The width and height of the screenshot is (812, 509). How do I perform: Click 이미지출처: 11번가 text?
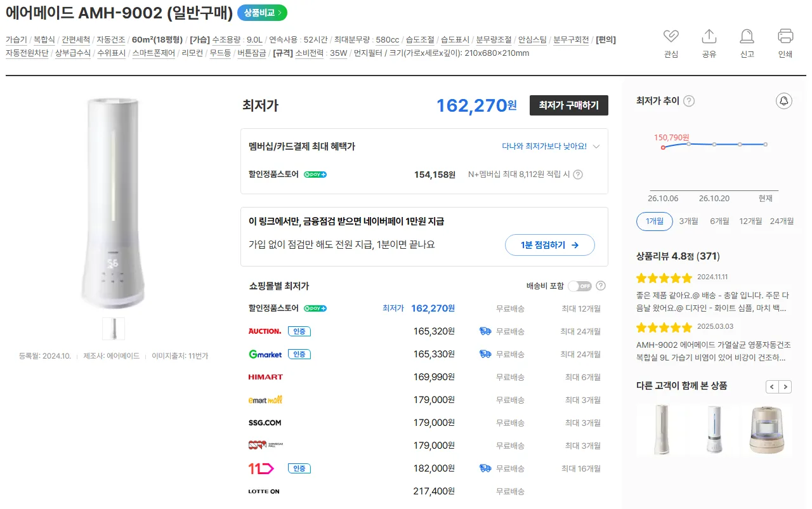point(180,356)
